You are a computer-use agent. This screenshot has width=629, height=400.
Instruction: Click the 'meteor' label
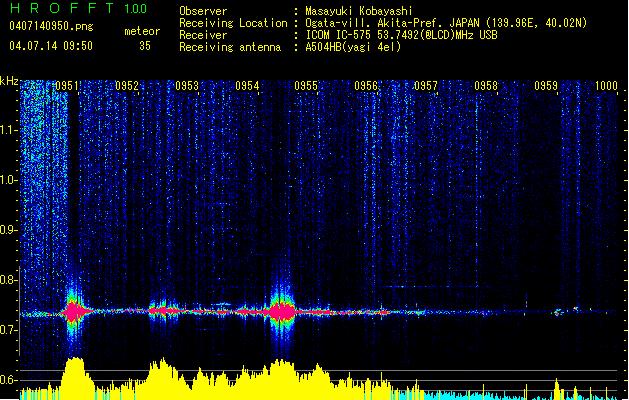(x=142, y=31)
